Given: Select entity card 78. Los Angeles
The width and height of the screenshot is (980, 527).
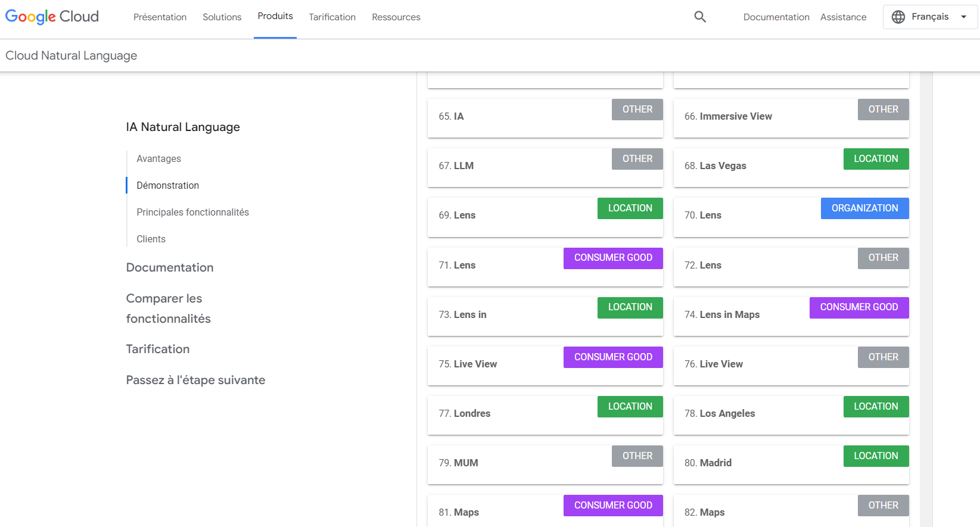Looking at the screenshot, I should 791,415.
